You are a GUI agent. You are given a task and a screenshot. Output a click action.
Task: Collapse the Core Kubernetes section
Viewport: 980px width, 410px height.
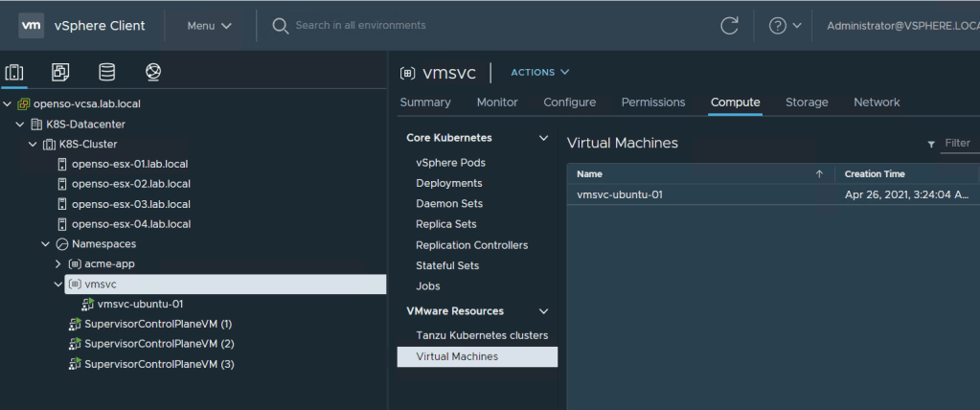(x=544, y=138)
